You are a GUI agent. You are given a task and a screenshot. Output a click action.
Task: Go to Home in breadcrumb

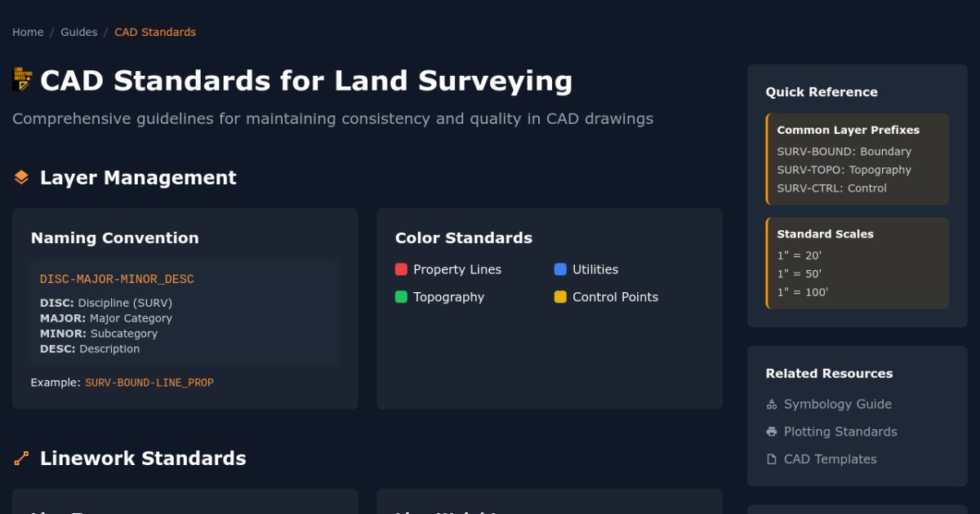pos(28,33)
